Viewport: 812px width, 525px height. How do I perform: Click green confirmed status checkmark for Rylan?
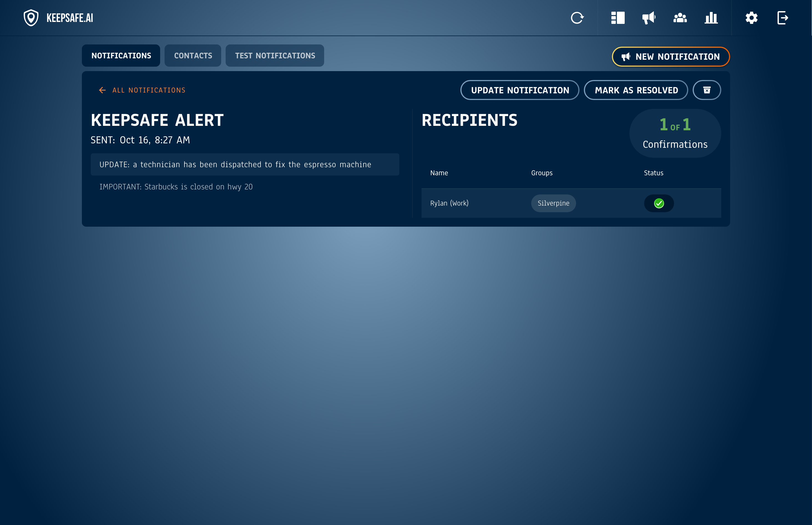[x=659, y=204]
